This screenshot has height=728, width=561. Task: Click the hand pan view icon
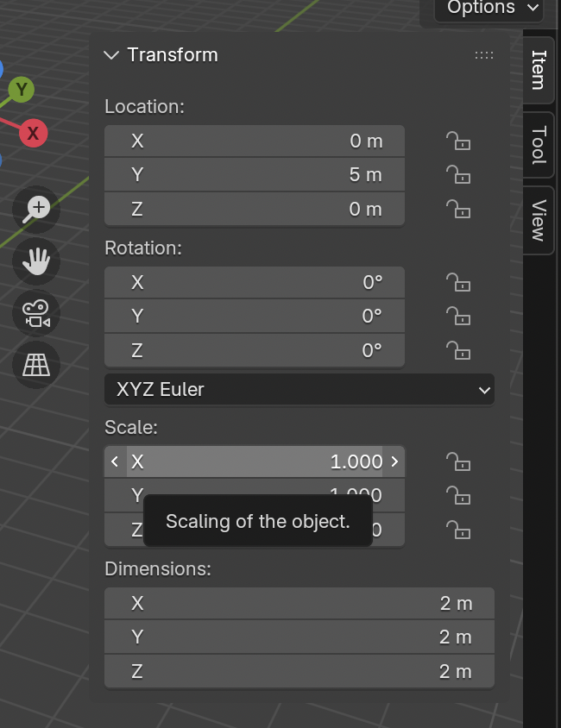coord(36,260)
